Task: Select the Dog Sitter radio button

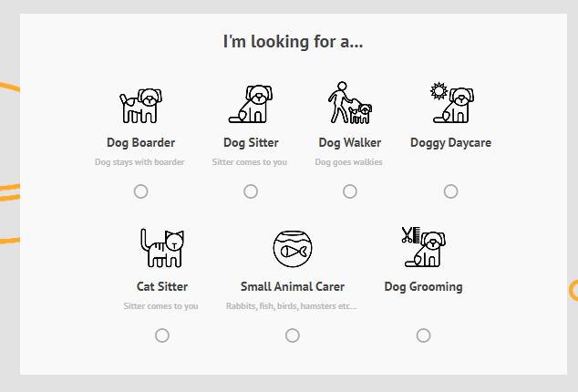Action: (x=251, y=191)
